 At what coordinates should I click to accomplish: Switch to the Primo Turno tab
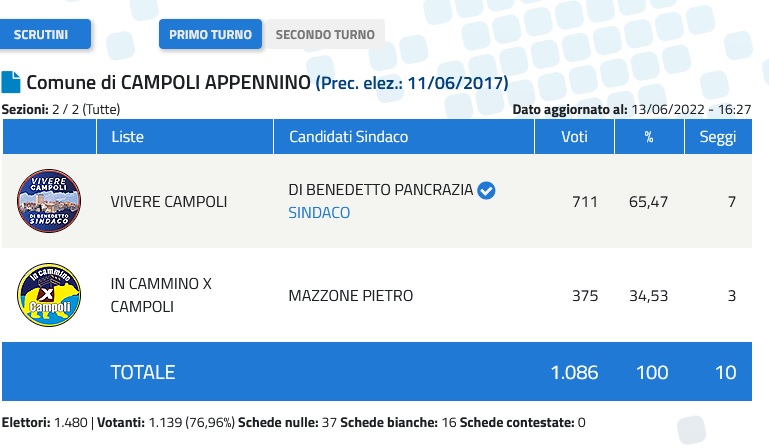210,34
